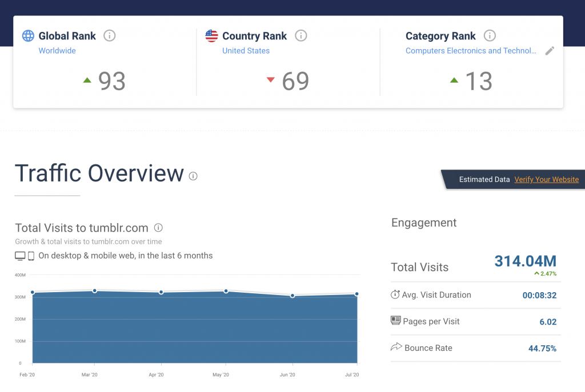The image size is (585, 392).
Task: Select the Jun '20 chart data point
Action: coord(292,296)
